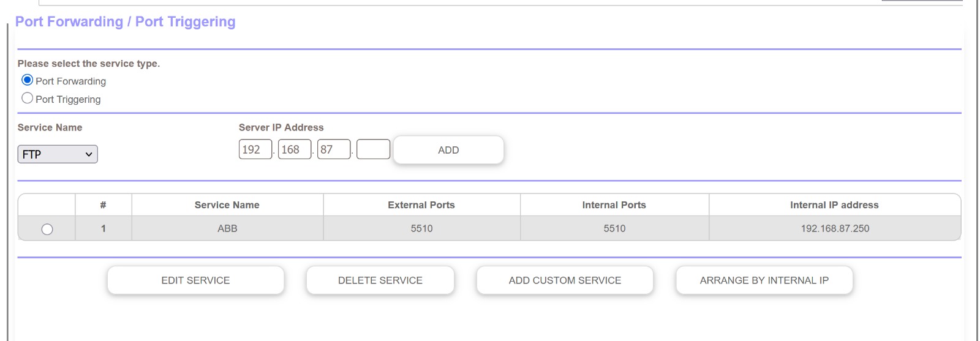Select the Port Forwarding radio button
Viewport: 980px width, 341px height.
27,80
